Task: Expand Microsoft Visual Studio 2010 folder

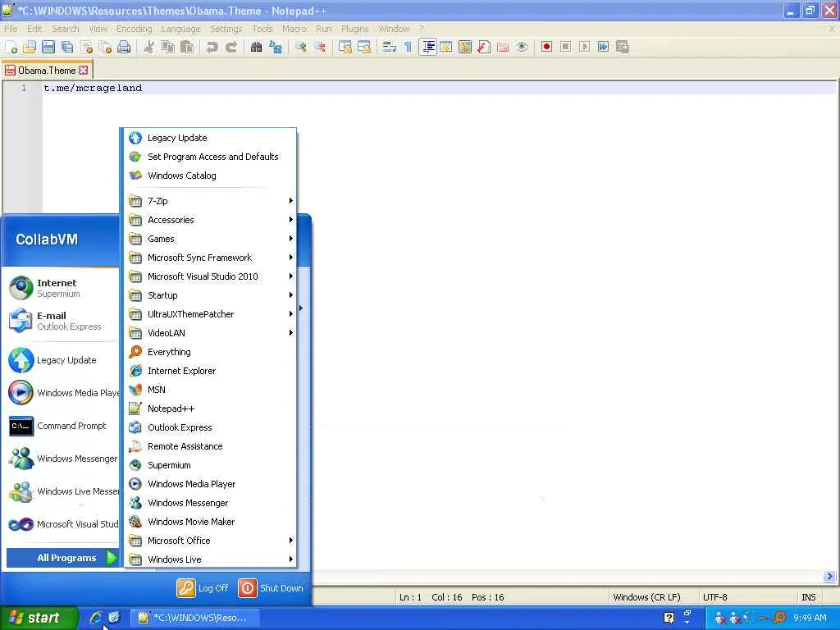Action: click(x=210, y=276)
